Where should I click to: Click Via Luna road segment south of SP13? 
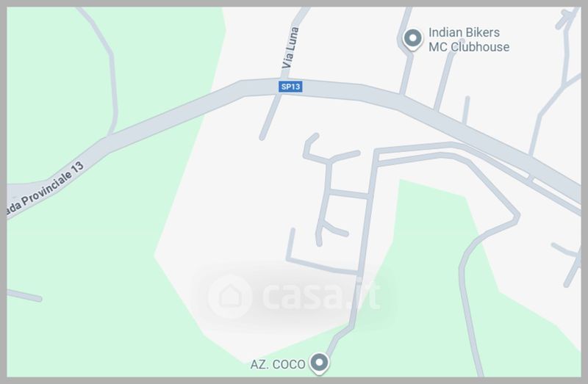pos(270,117)
